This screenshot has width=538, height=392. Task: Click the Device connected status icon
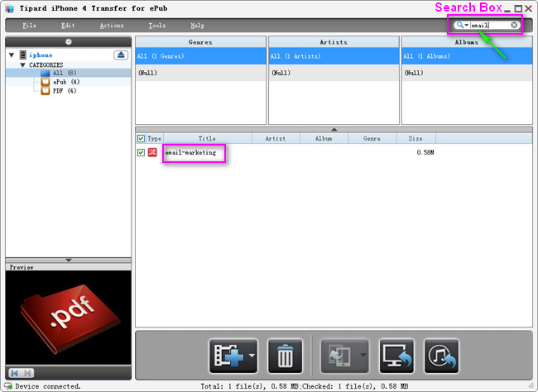[8, 386]
